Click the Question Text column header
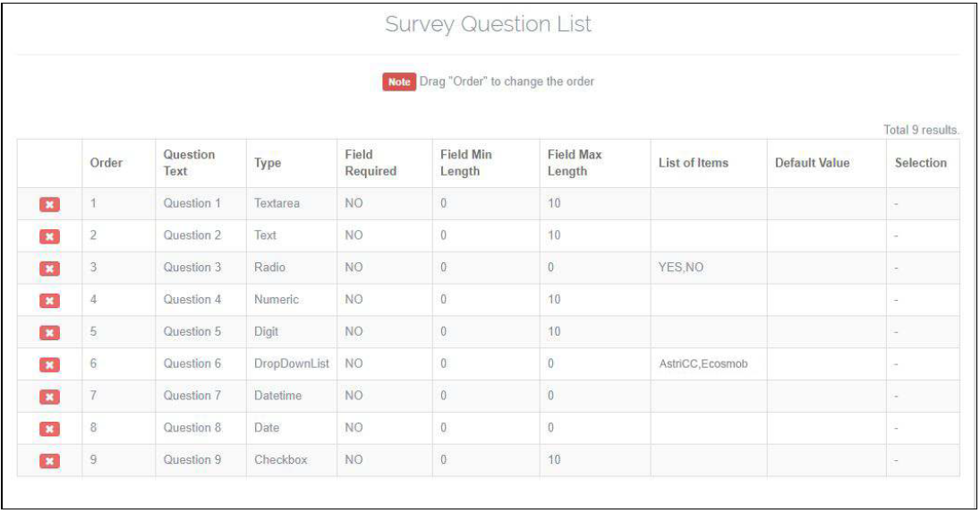The image size is (980, 513). (x=189, y=162)
